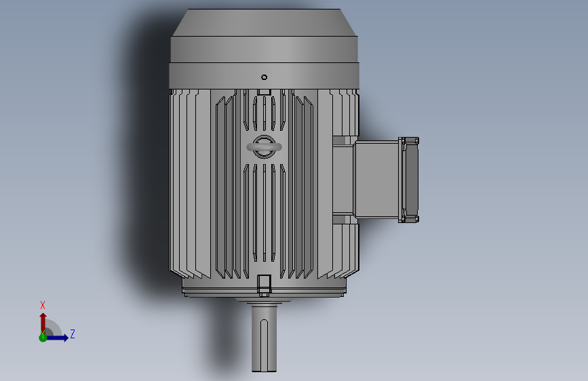Click the blue "Z" axis label
Image resolution: width=588 pixels, height=381 pixels.
(73, 334)
